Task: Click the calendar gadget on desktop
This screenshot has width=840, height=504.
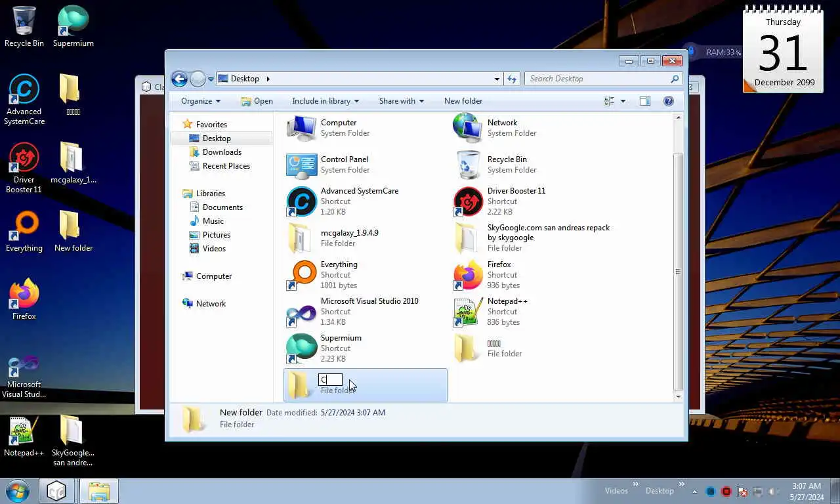Action: pyautogui.click(x=783, y=50)
